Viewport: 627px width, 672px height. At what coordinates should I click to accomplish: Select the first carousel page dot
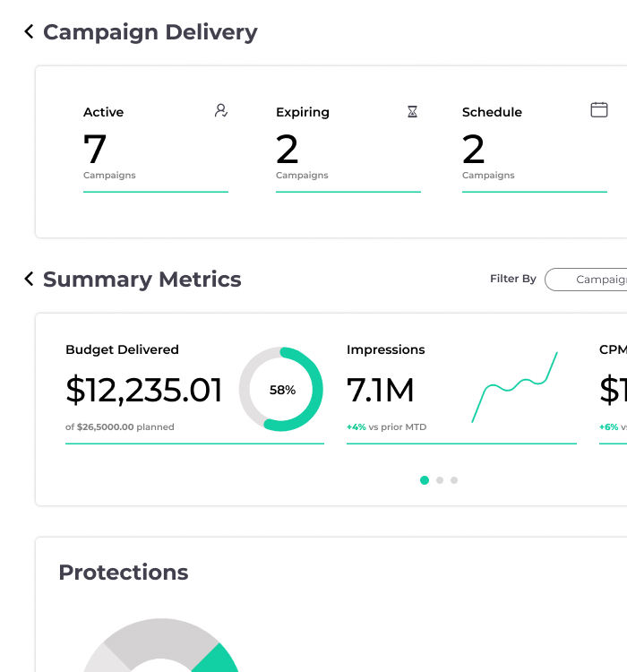[x=425, y=480]
